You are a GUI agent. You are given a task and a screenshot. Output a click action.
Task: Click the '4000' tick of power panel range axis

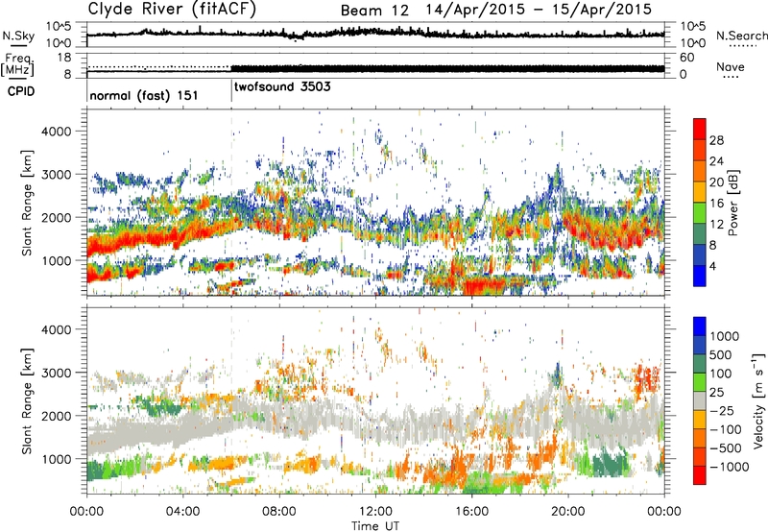click(56, 132)
